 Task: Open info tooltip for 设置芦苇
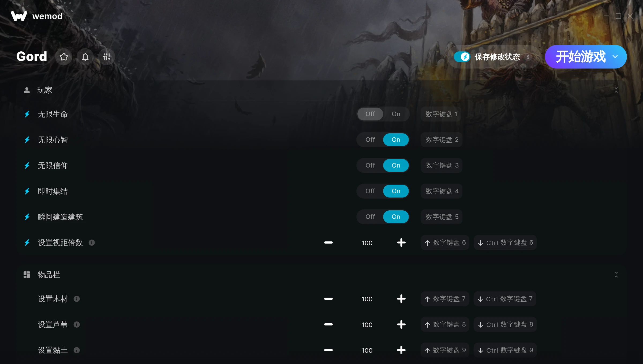77,324
